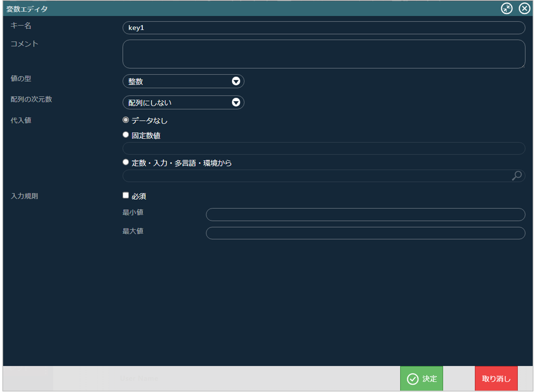Click the 最小値 input field
Screen dimensions: 535x392
[x=365, y=215]
